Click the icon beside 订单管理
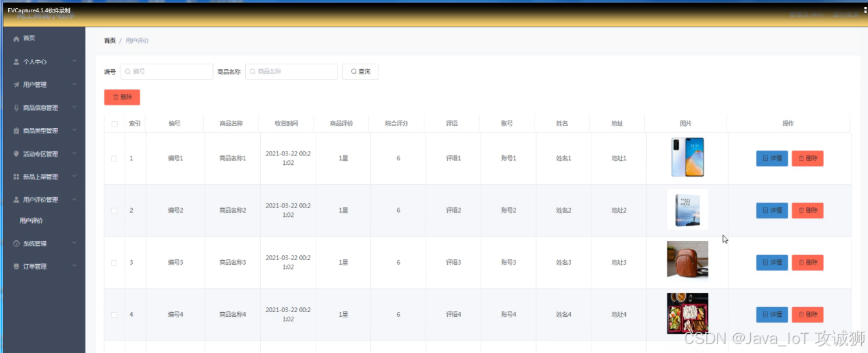 [x=16, y=266]
